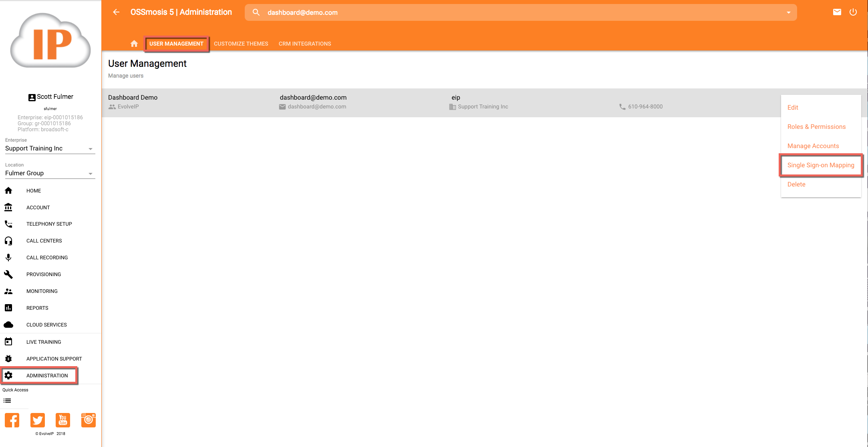Click Delete in the context menu
Image resolution: width=868 pixels, height=447 pixels.
click(x=796, y=184)
